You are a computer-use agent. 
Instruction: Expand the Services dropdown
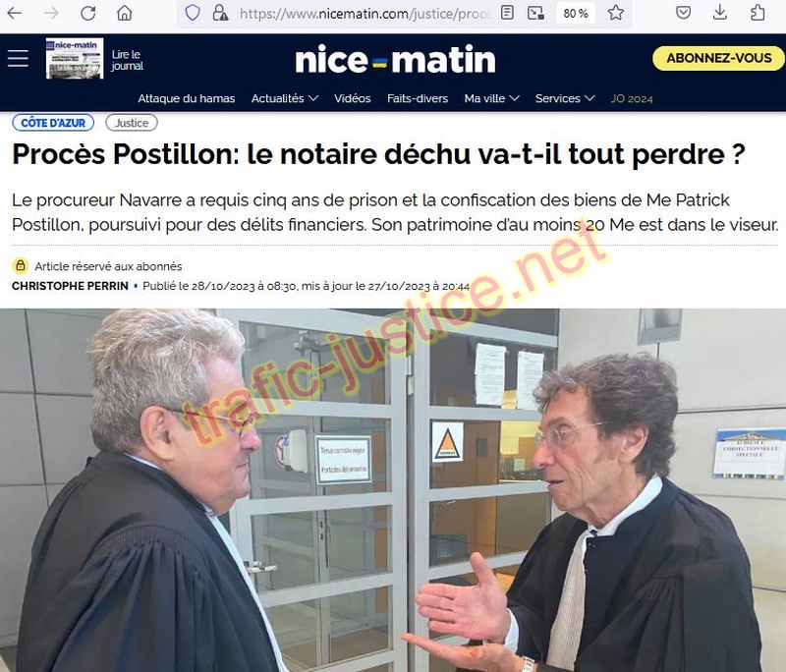pyautogui.click(x=564, y=98)
